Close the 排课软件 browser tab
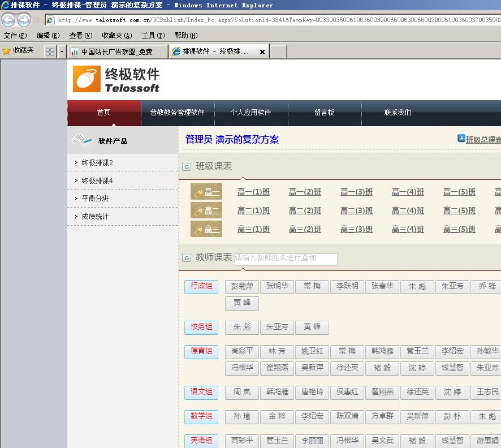Screen dimensions: 501x448 tap(262, 52)
